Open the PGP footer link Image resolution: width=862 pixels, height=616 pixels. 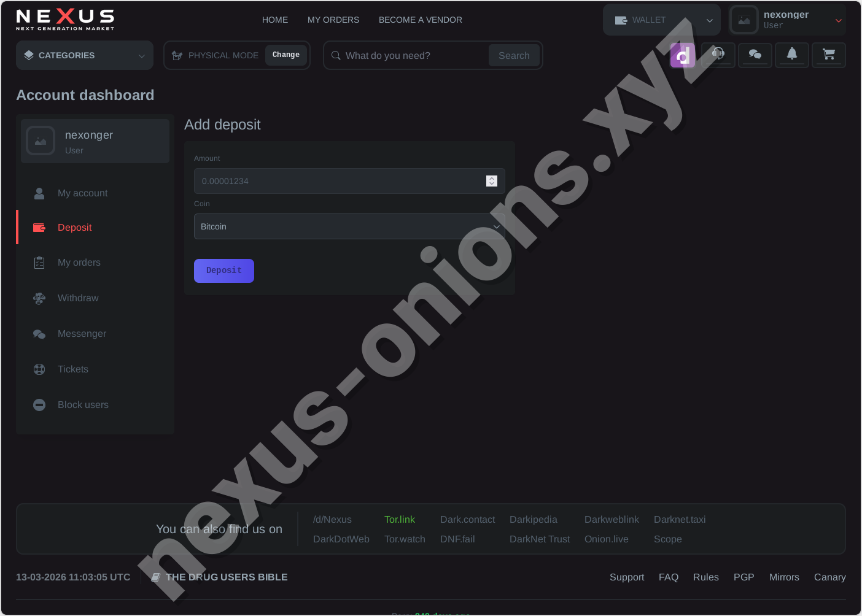pyautogui.click(x=744, y=577)
